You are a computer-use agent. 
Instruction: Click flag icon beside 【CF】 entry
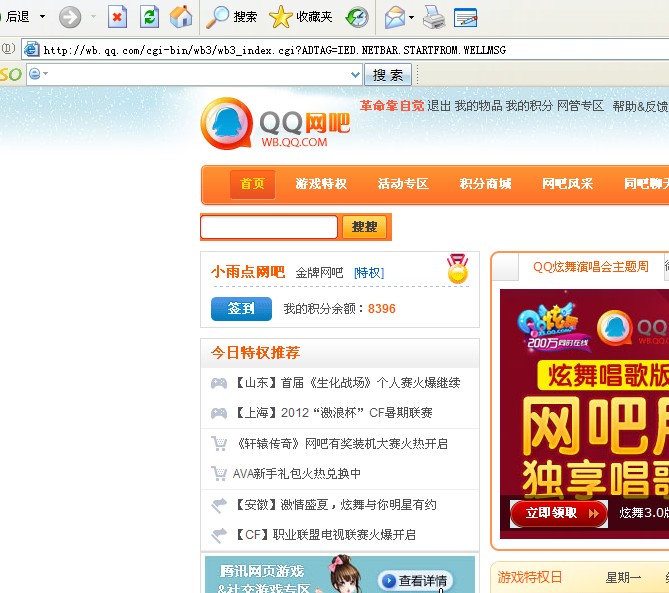[x=219, y=535]
